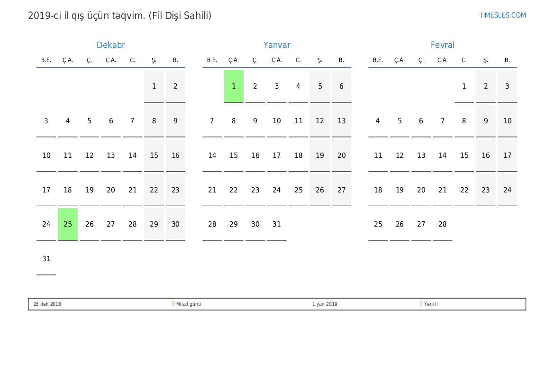Click the Fevral month heading

(x=442, y=45)
